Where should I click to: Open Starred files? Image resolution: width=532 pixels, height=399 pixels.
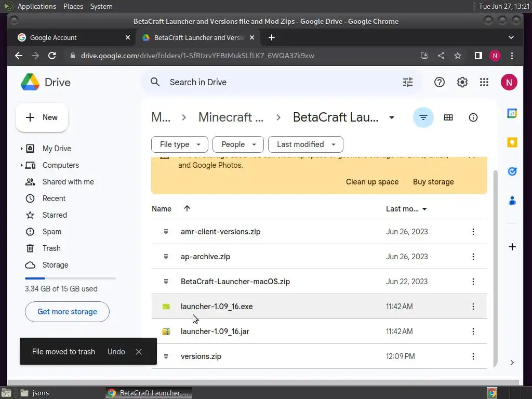coord(55,215)
